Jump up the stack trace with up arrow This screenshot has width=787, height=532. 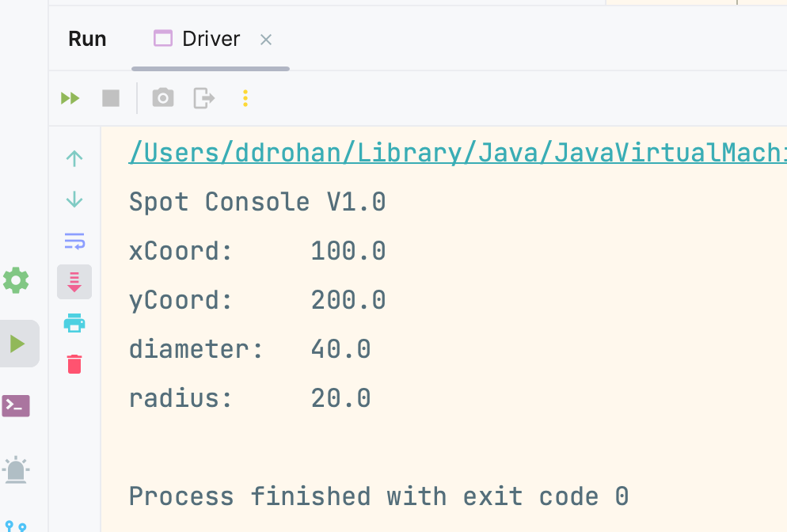pyautogui.click(x=74, y=158)
